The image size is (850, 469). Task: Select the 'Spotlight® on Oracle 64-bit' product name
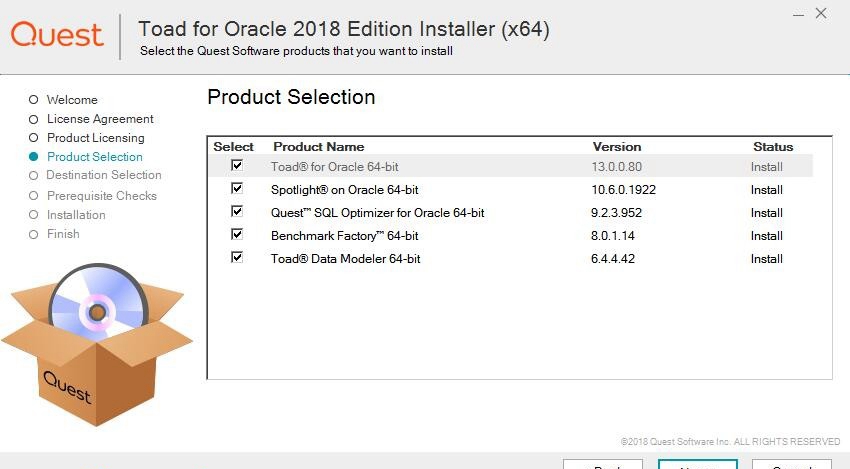(344, 190)
